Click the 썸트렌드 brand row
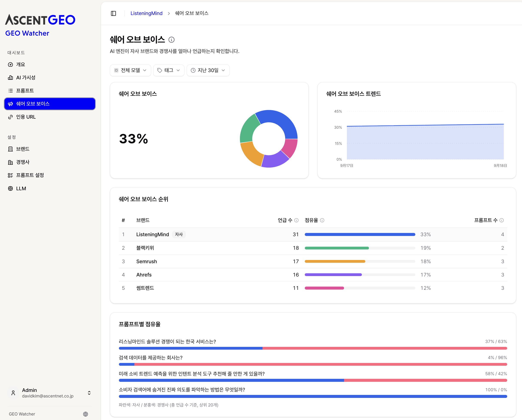The width and height of the screenshot is (522, 420). (x=313, y=288)
